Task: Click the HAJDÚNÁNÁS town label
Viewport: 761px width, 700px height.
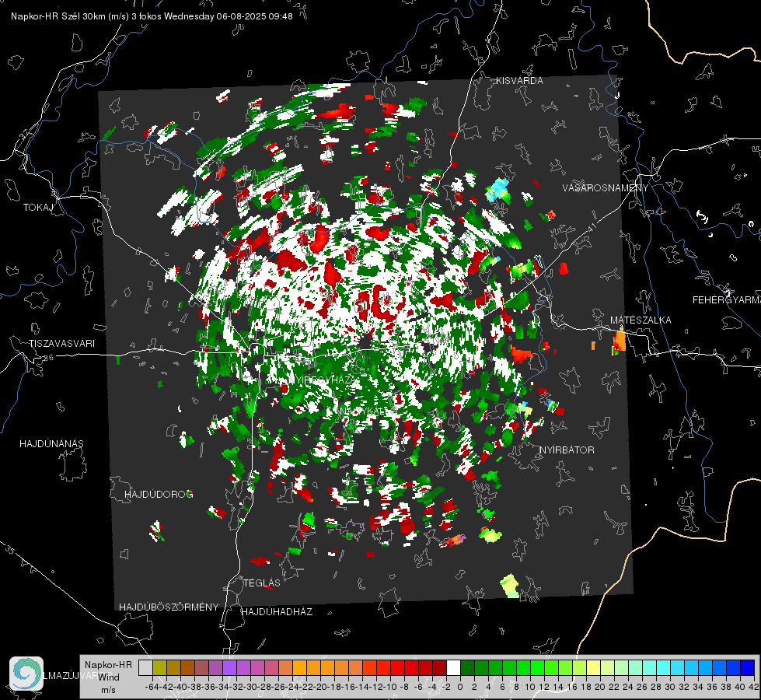Action: 51,443
